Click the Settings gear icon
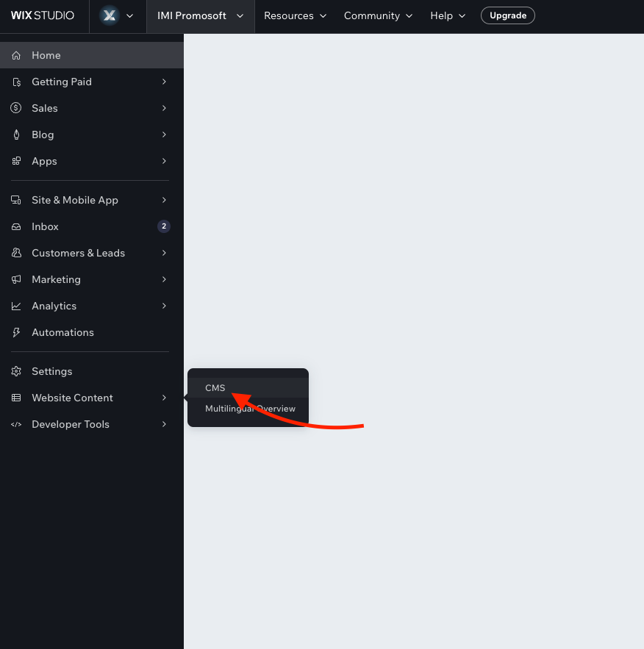The image size is (644, 649). (x=16, y=371)
